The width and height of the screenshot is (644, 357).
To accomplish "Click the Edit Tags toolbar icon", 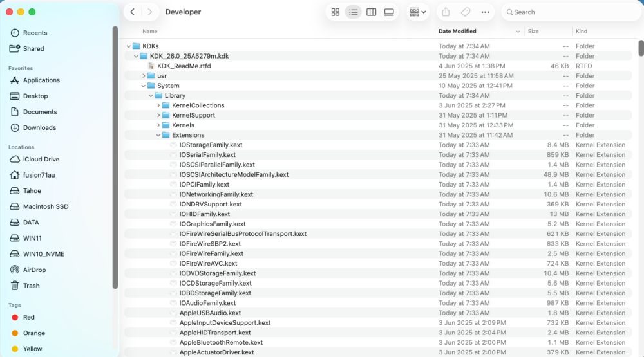I will (x=466, y=12).
